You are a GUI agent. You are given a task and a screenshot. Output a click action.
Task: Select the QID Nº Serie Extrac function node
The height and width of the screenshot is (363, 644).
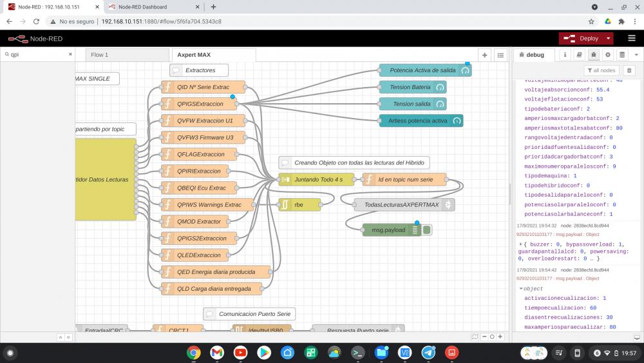[x=204, y=87]
